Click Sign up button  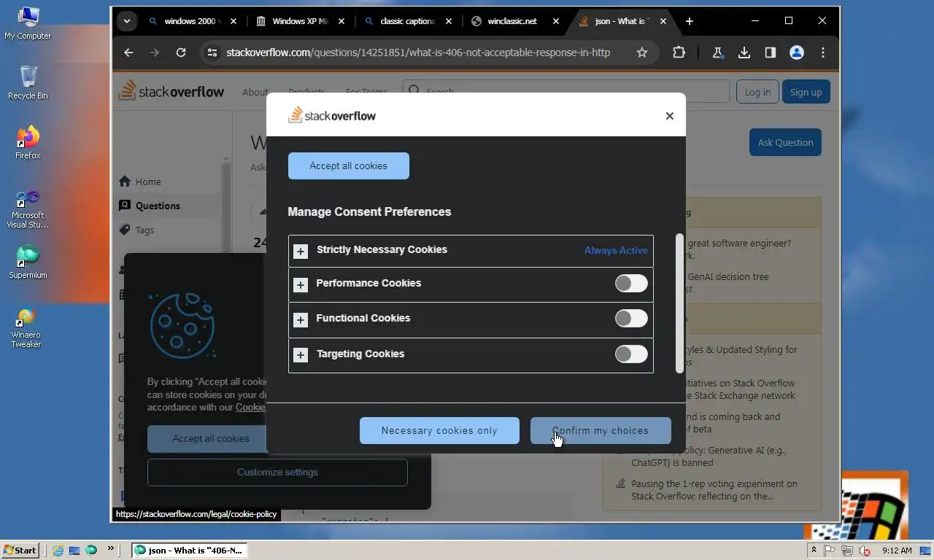(806, 92)
